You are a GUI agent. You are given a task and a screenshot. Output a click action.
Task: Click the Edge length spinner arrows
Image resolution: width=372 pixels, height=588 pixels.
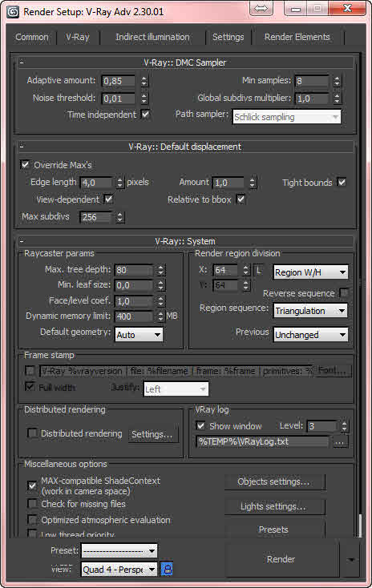coord(119,183)
